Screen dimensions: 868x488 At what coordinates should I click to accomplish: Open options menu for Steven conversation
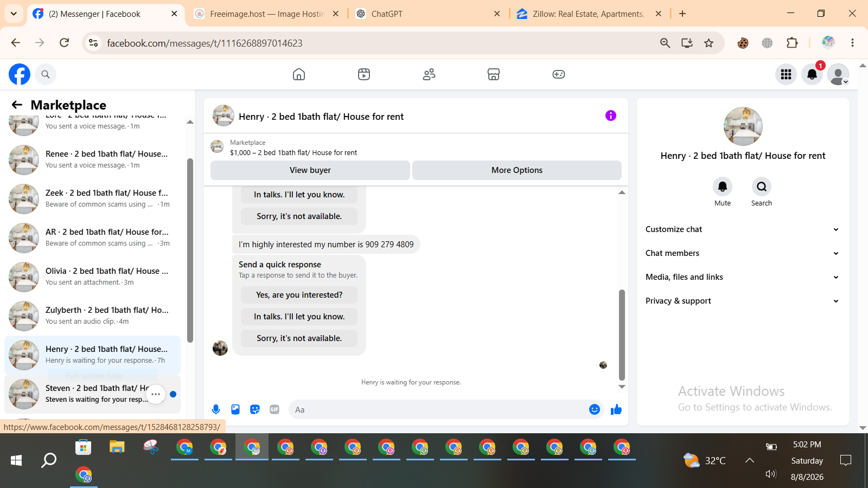[x=156, y=394]
